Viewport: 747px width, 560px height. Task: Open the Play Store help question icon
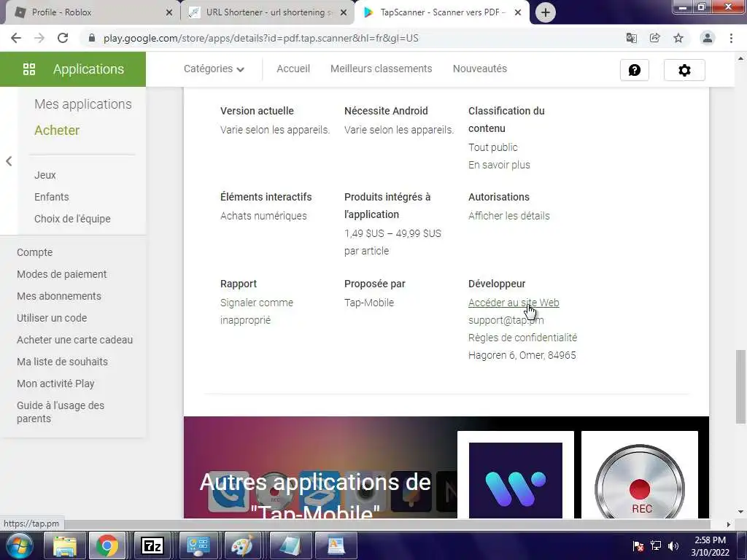point(634,70)
